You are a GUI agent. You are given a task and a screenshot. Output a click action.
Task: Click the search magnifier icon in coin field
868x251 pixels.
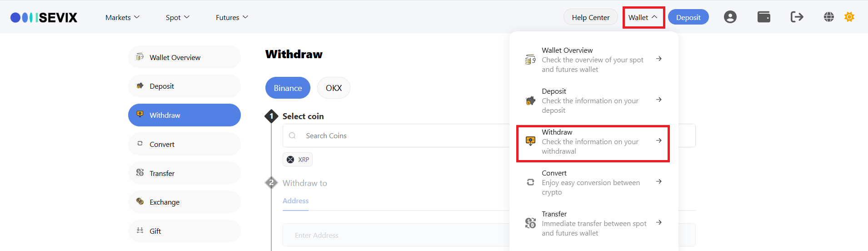292,136
